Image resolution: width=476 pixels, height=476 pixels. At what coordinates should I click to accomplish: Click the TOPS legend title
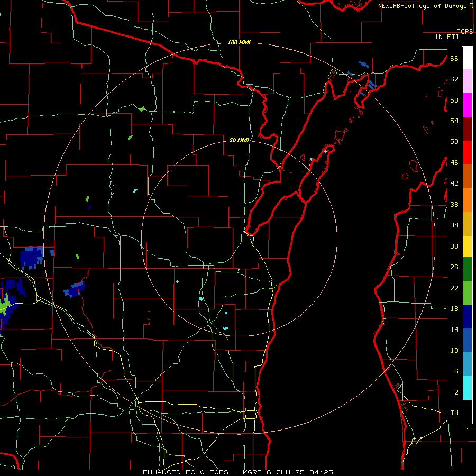point(465,32)
